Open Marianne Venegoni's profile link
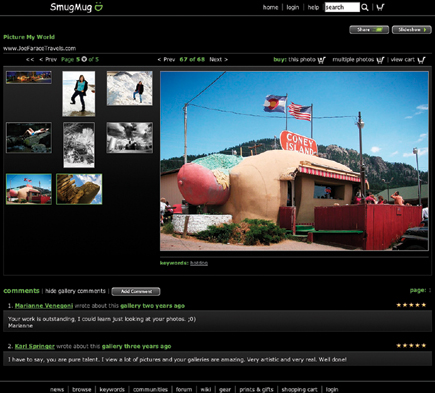 [44, 306]
